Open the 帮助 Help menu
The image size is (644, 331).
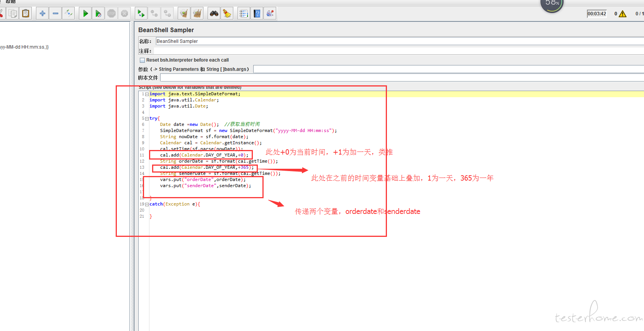click(x=11, y=2)
